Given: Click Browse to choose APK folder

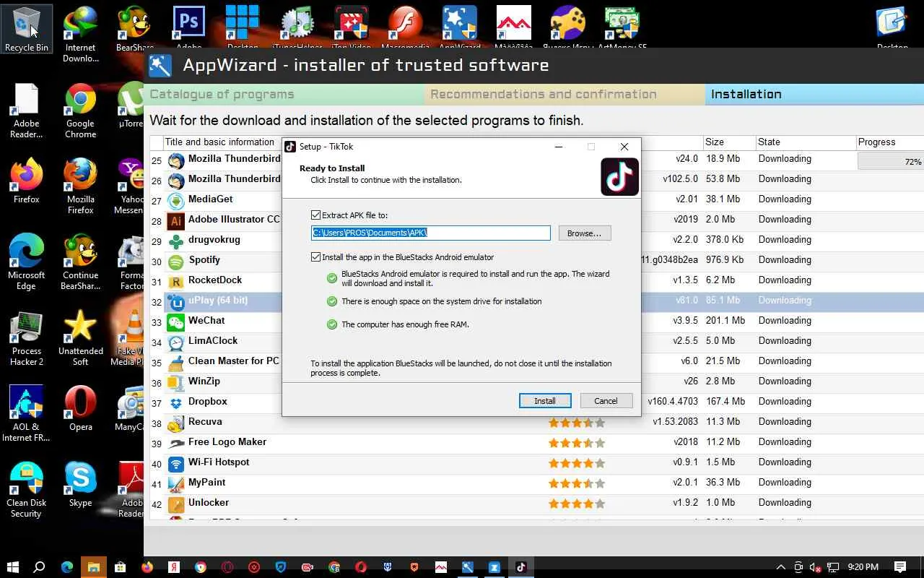Looking at the screenshot, I should tap(584, 233).
